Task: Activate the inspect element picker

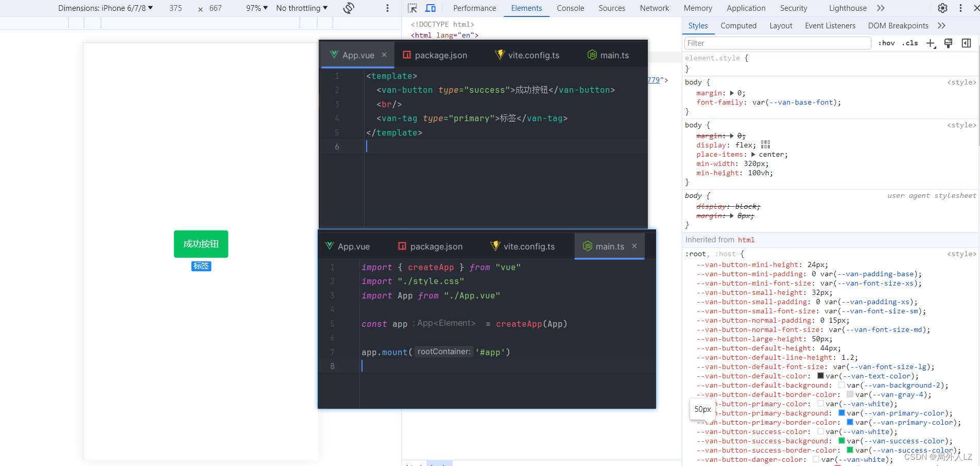Action: pyautogui.click(x=412, y=8)
